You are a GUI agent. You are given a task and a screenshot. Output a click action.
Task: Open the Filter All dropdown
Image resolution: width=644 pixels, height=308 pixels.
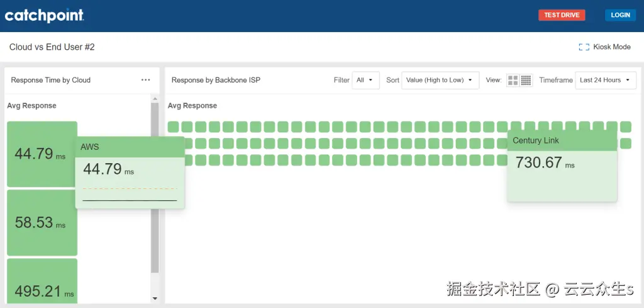(x=365, y=80)
